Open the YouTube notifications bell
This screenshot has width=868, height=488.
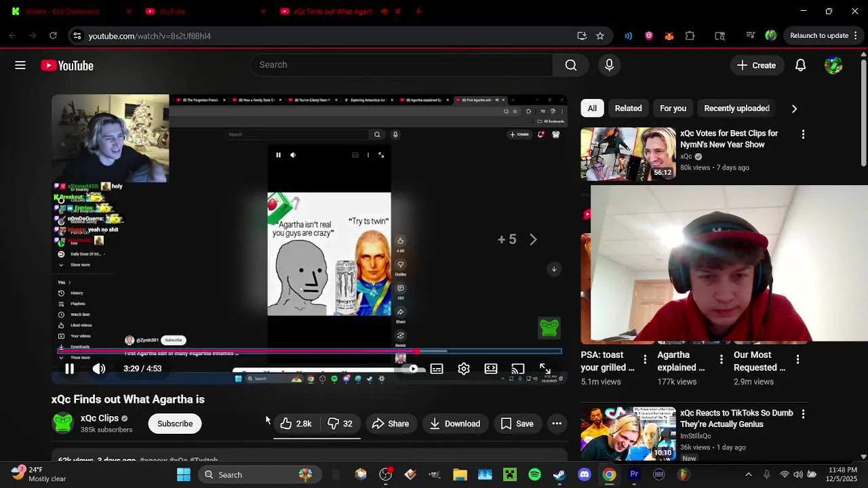[x=800, y=65]
